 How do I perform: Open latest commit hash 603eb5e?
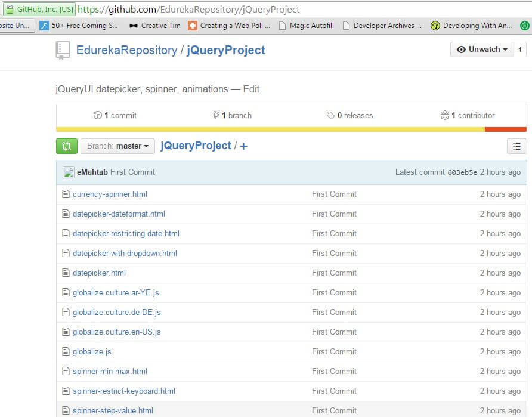(462, 172)
